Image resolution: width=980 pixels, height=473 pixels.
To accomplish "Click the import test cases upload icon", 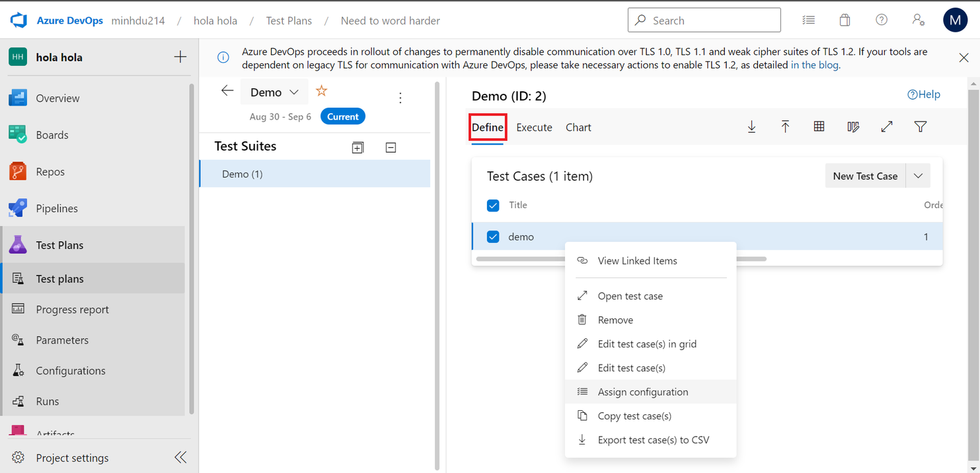I will pos(785,127).
